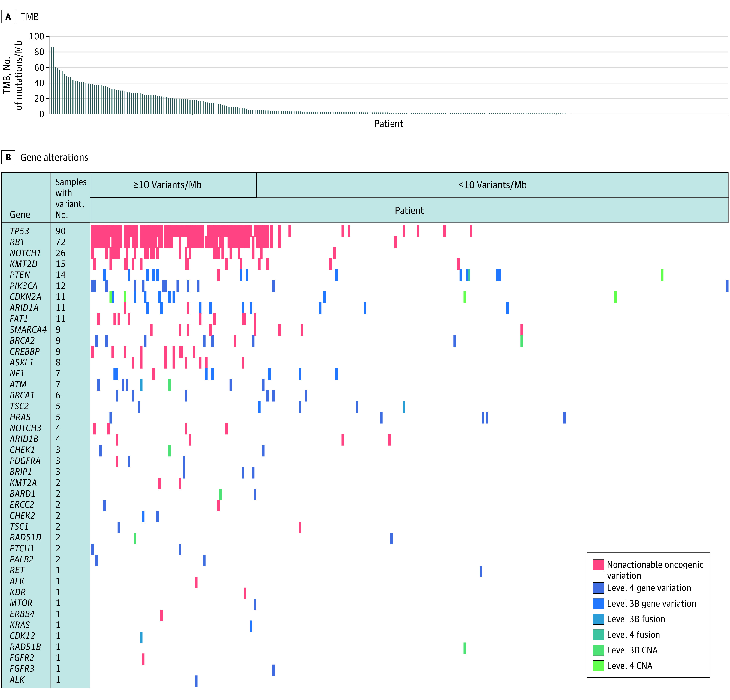
Task: Click the BRCA1 gene name
Action: click(x=22, y=395)
